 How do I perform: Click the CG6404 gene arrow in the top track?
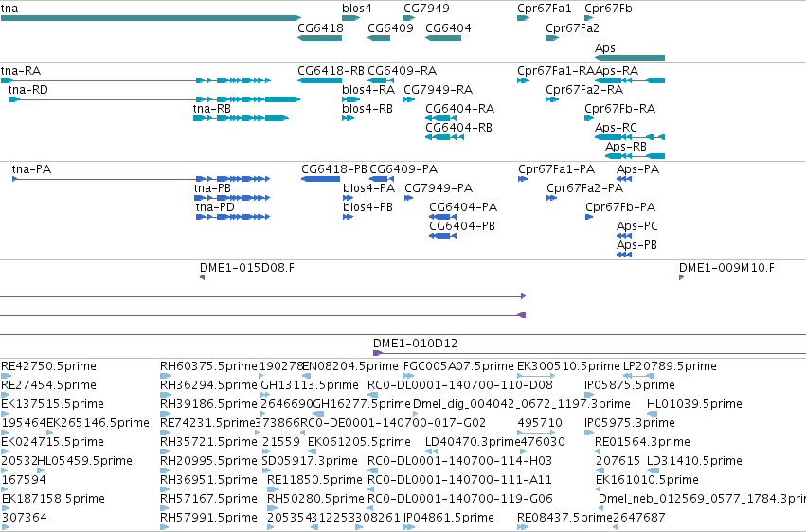pos(443,38)
